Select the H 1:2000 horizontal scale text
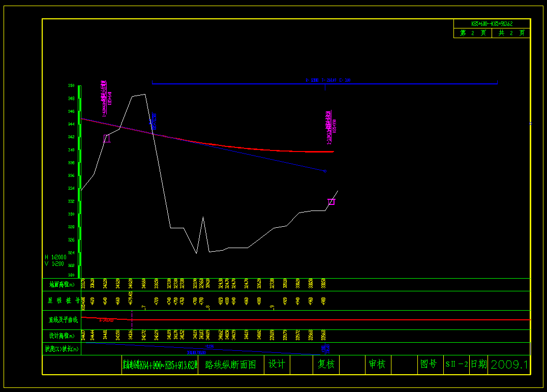 pos(55,257)
